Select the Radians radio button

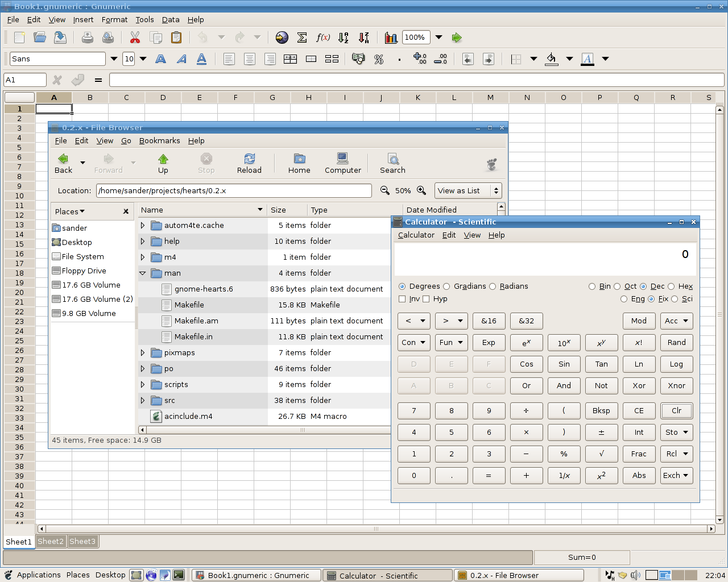493,286
